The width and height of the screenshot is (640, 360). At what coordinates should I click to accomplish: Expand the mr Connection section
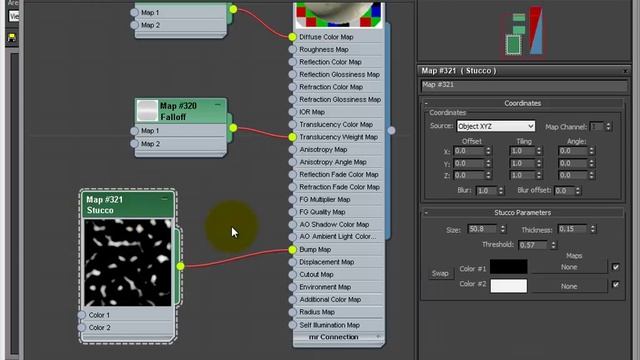point(378,337)
